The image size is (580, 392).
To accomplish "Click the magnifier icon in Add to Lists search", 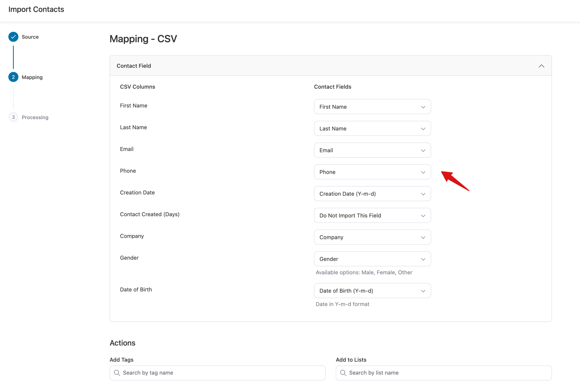I will (343, 373).
